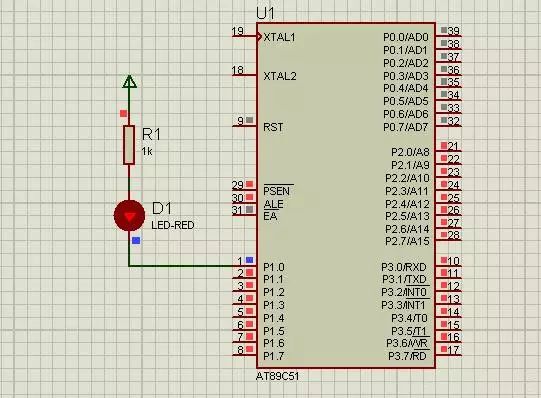Click the red state marker on pin 10
This screenshot has width=541, height=398.
tap(444, 260)
